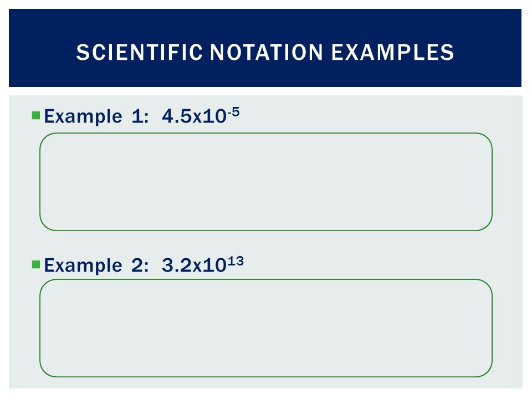The width and height of the screenshot is (532, 399).
Task: Click the "Example 1:" label text
Action: coord(96,117)
